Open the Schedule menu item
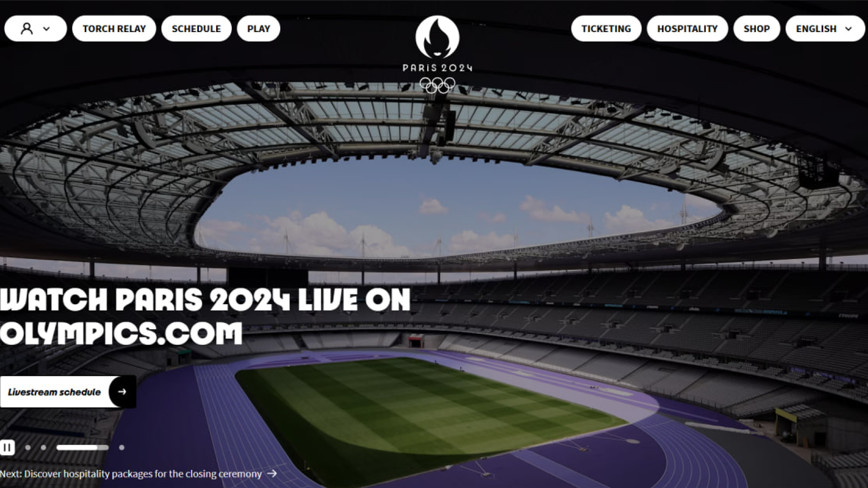This screenshot has height=488, width=868. (x=196, y=29)
